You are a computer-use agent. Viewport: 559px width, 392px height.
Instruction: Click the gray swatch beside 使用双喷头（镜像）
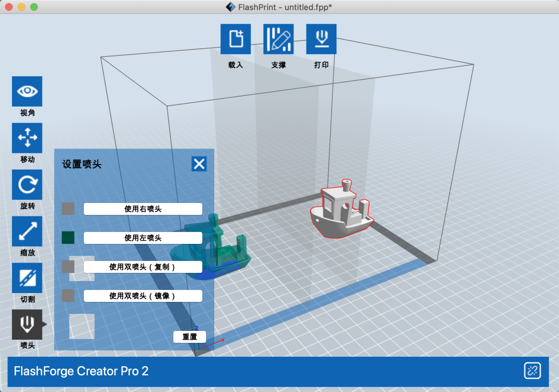pyautogui.click(x=68, y=295)
